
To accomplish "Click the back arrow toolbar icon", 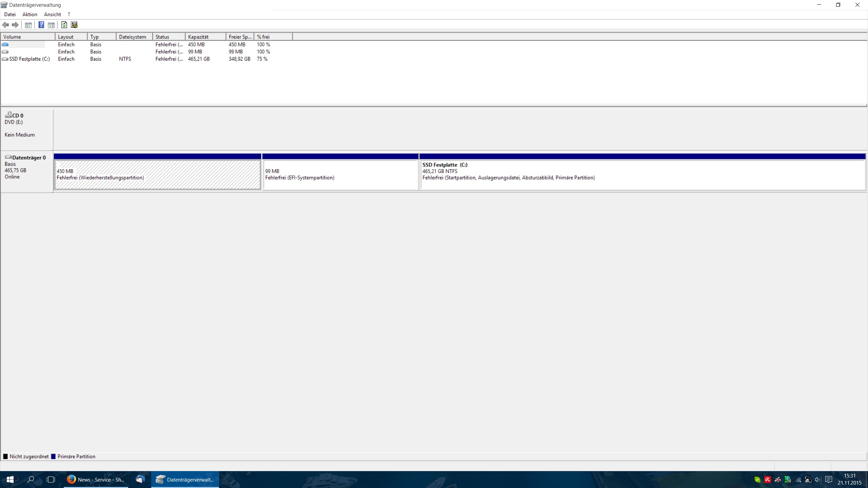I will [x=5, y=25].
